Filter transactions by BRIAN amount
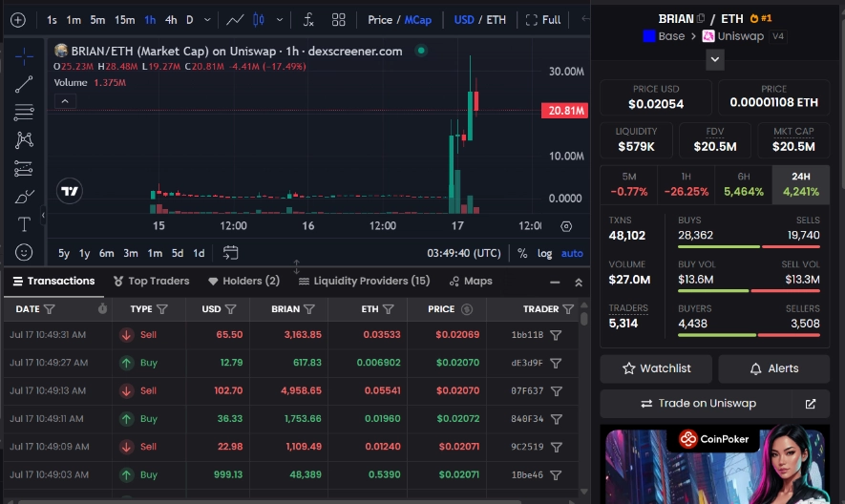 309,309
